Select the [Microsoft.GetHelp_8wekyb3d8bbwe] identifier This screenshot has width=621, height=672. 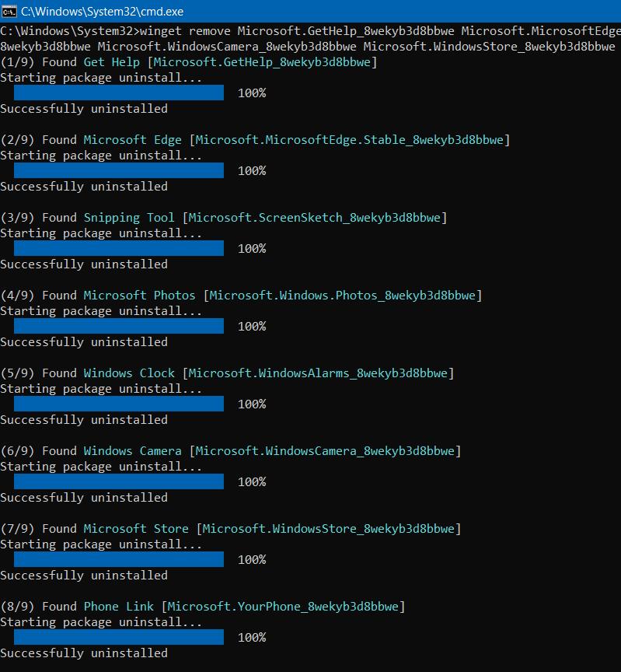pos(263,62)
